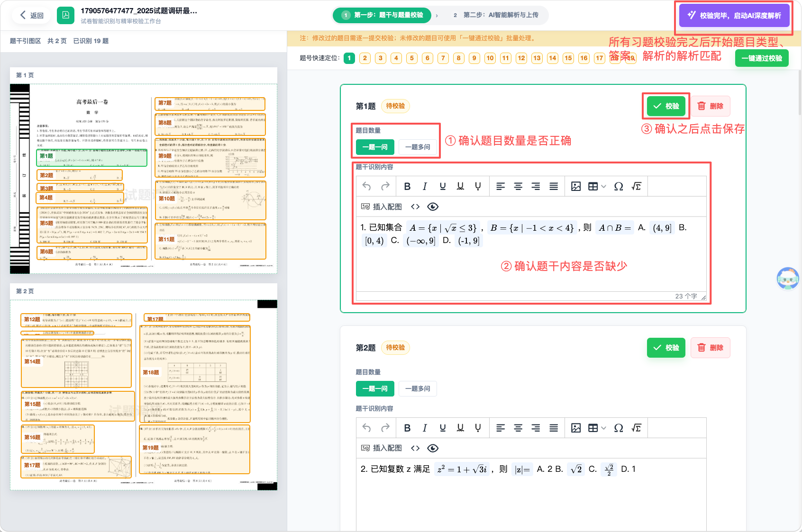The image size is (802, 532).
Task: Open source code view in question 1 editor
Action: (x=415, y=207)
